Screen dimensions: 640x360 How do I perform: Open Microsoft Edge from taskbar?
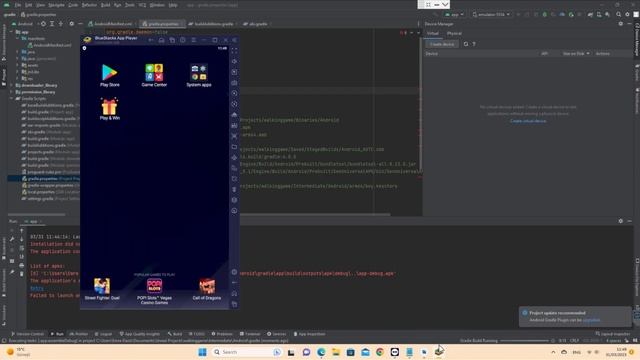click(321, 352)
